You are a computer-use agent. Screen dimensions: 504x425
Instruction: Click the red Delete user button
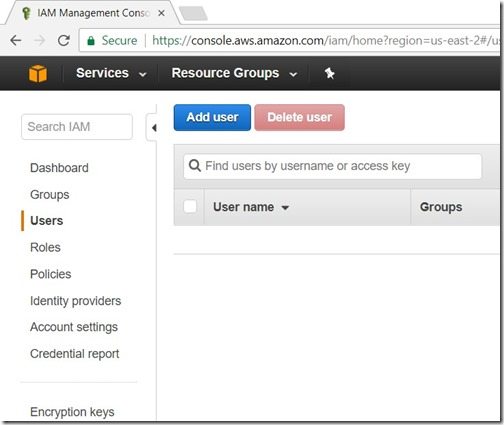(x=299, y=117)
